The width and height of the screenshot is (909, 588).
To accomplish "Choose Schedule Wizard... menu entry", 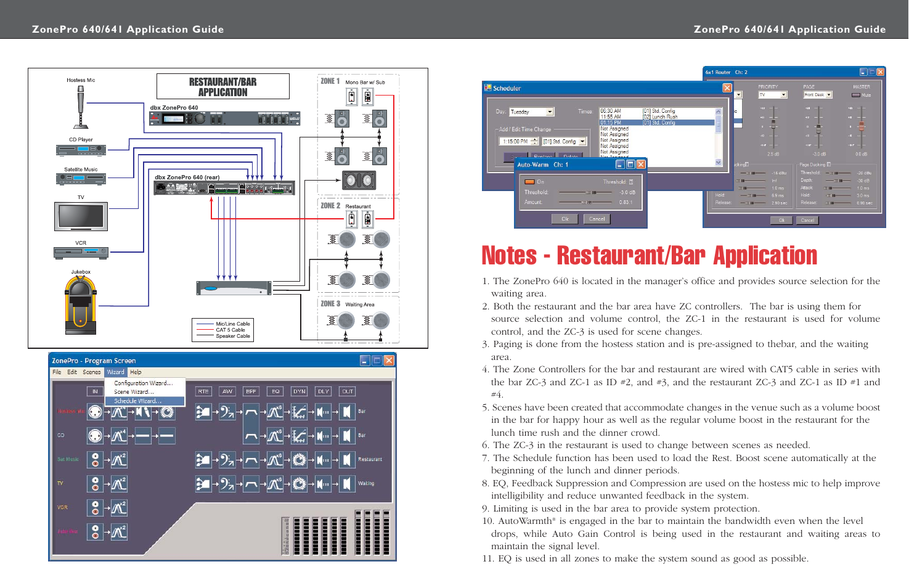I will (145, 401).
